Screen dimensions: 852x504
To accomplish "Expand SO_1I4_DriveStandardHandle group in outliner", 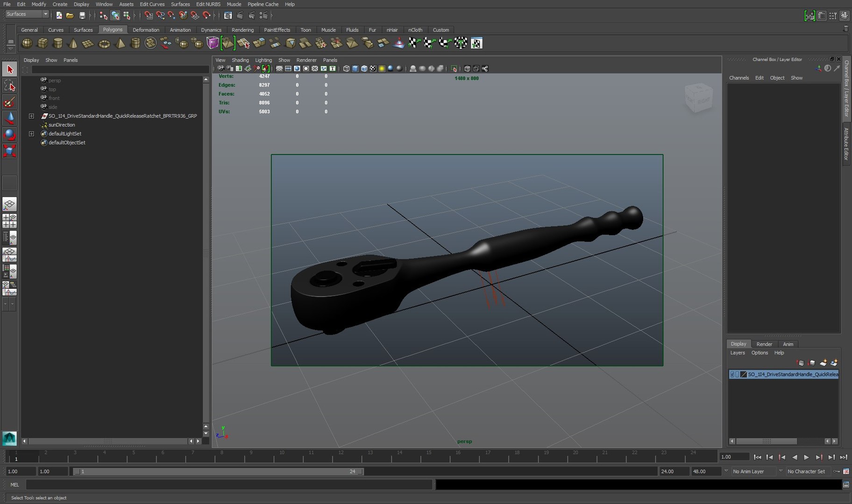I will (x=31, y=116).
